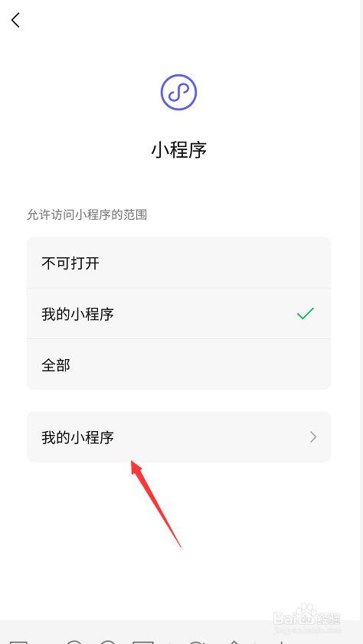This screenshot has width=363, height=644.
Task: Click the 全部 text label
Action: click(x=56, y=364)
